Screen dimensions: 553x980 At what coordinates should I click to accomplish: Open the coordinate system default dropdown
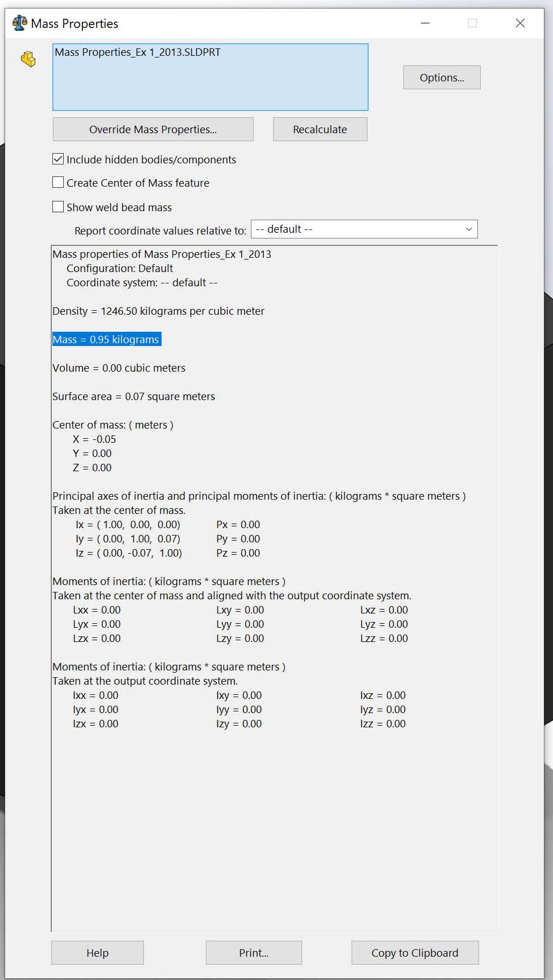(x=364, y=229)
